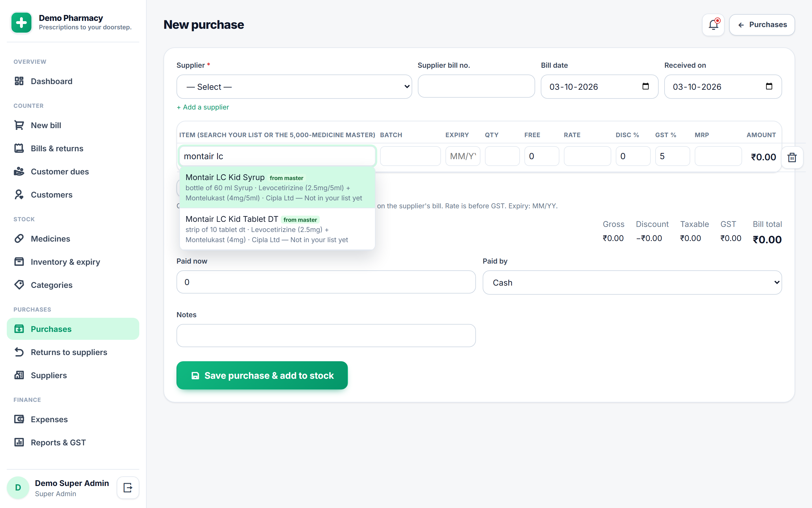The width and height of the screenshot is (812, 508).
Task: Click the Expiry MM/YY field
Action: pyautogui.click(x=463, y=156)
